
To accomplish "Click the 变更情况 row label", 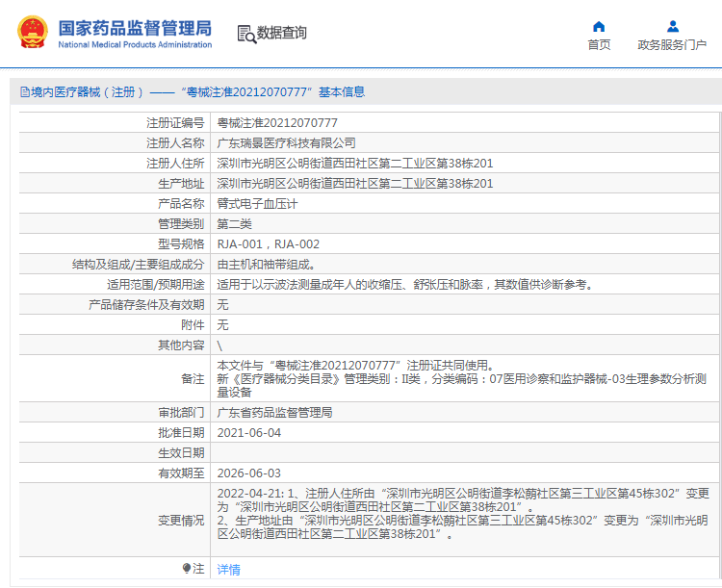I will point(181,521).
